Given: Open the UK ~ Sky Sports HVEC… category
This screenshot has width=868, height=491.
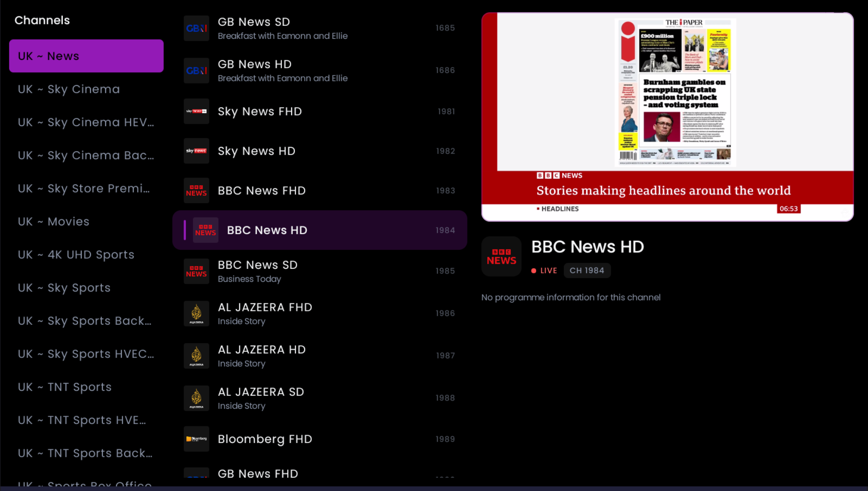Looking at the screenshot, I should (x=86, y=354).
